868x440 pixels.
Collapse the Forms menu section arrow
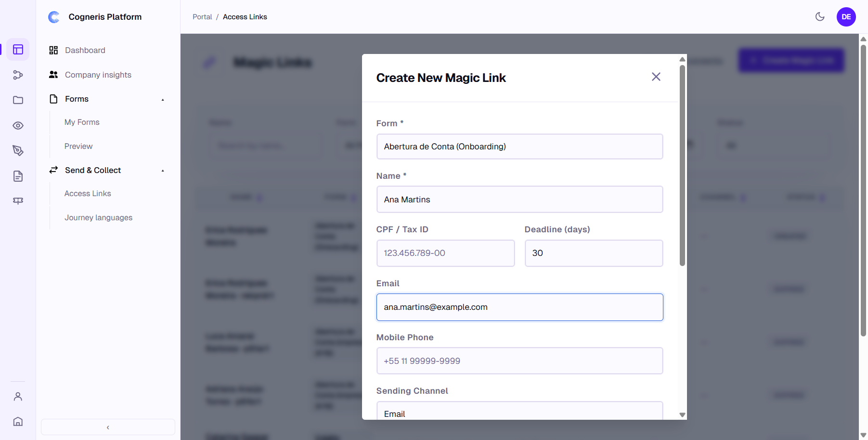coord(163,100)
